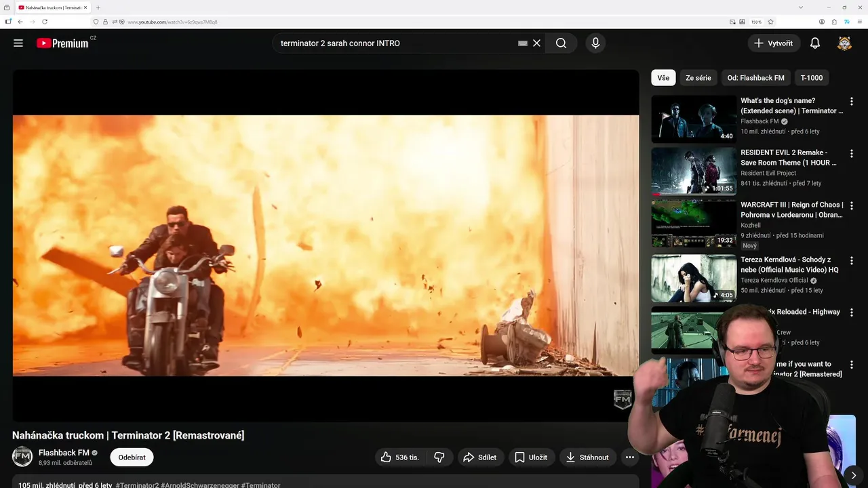Image resolution: width=868 pixels, height=488 pixels.
Task: Click the Sdílet share button
Action: 479,457
